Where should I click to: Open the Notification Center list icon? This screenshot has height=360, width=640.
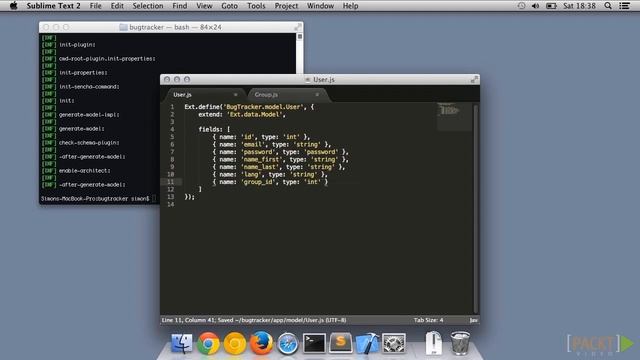tap(624, 6)
